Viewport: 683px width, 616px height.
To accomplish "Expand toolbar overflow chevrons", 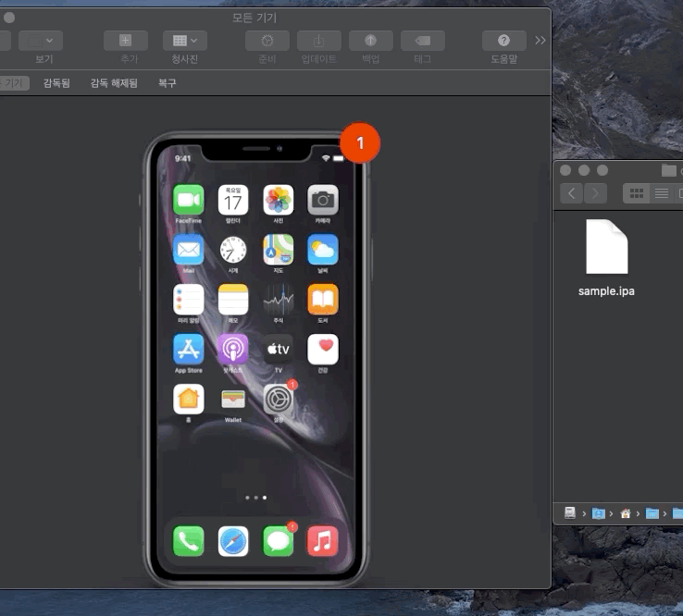I will pos(540,41).
